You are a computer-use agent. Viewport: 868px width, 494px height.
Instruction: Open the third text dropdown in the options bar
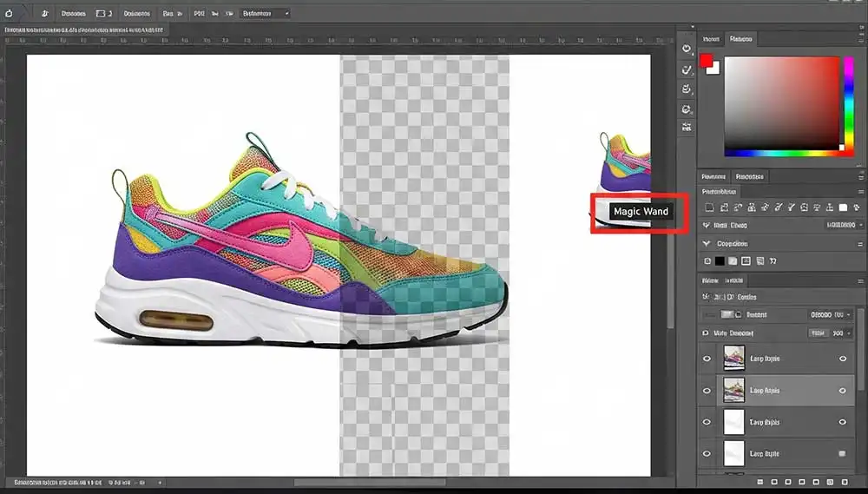[x=172, y=13]
